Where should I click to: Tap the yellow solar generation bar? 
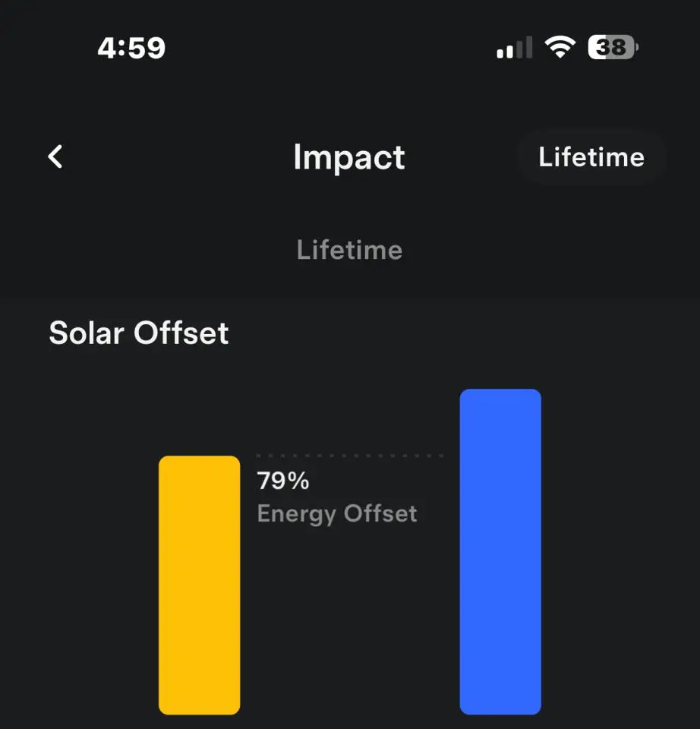(199, 585)
